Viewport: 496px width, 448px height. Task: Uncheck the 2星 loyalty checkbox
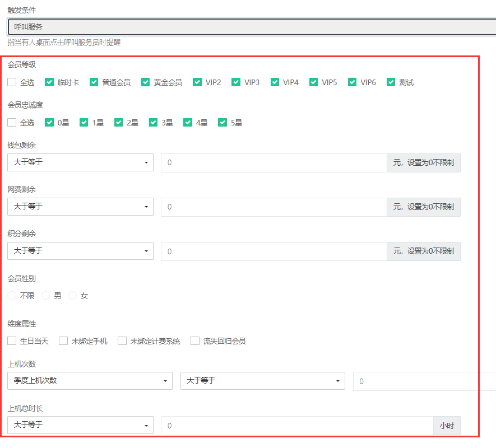119,122
